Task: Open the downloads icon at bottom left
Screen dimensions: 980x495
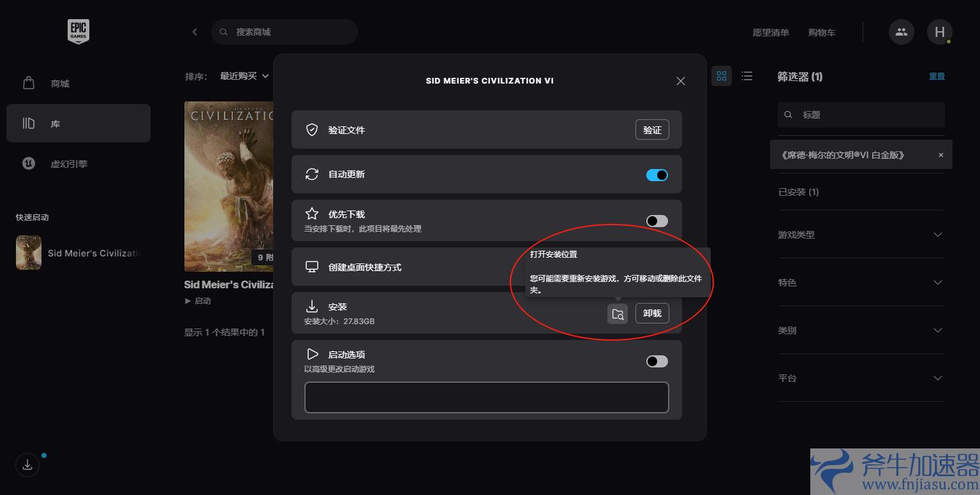Action: coord(27,465)
